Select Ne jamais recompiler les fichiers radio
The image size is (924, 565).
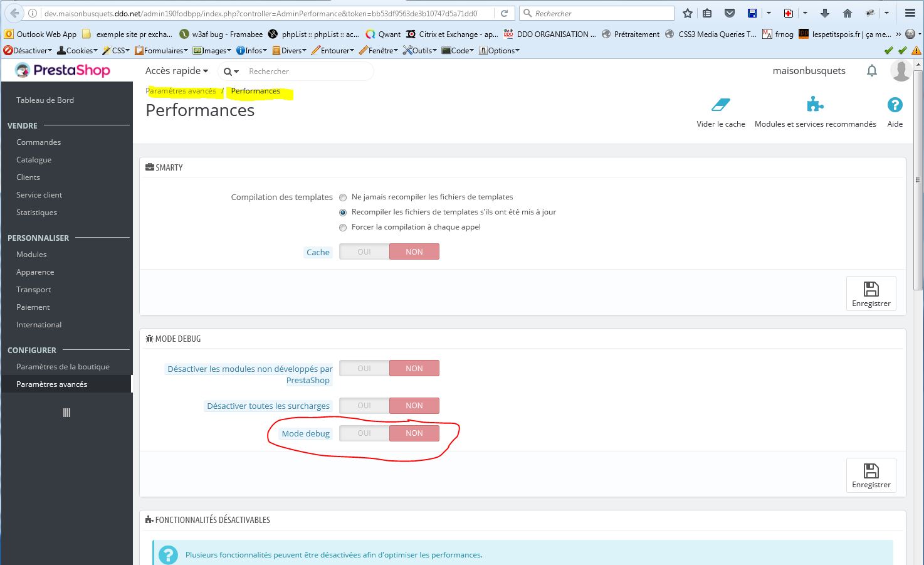click(343, 198)
